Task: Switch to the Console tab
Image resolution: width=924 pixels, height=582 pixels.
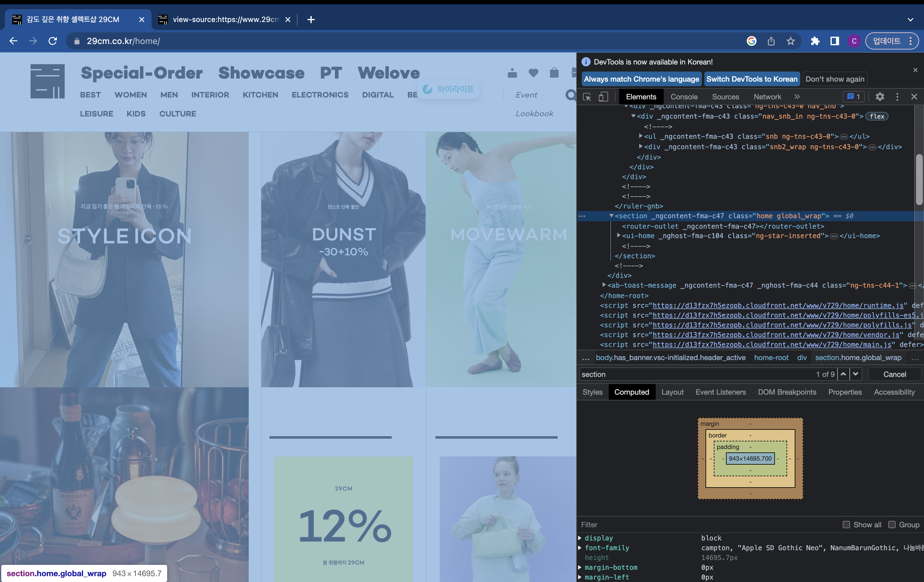Action: click(684, 97)
